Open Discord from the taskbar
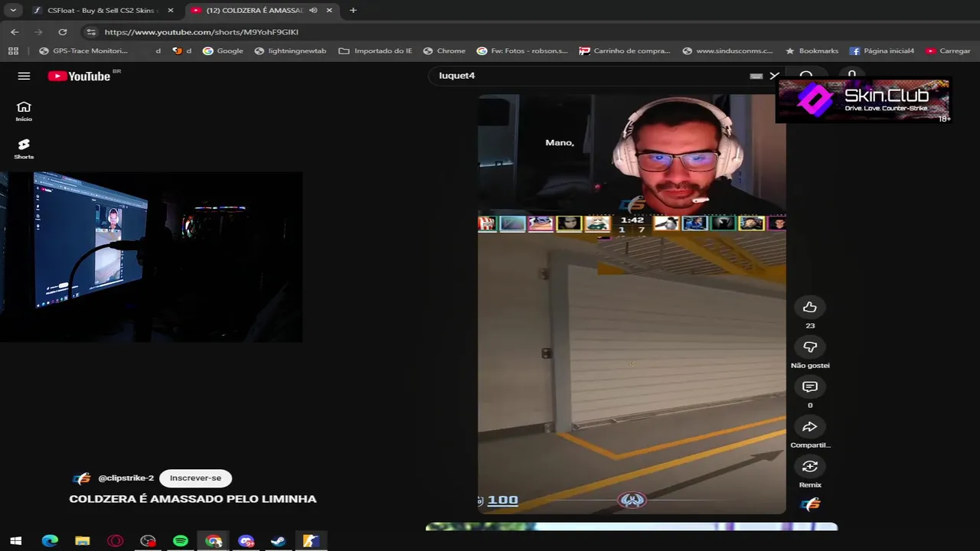Image resolution: width=980 pixels, height=551 pixels. click(x=246, y=541)
